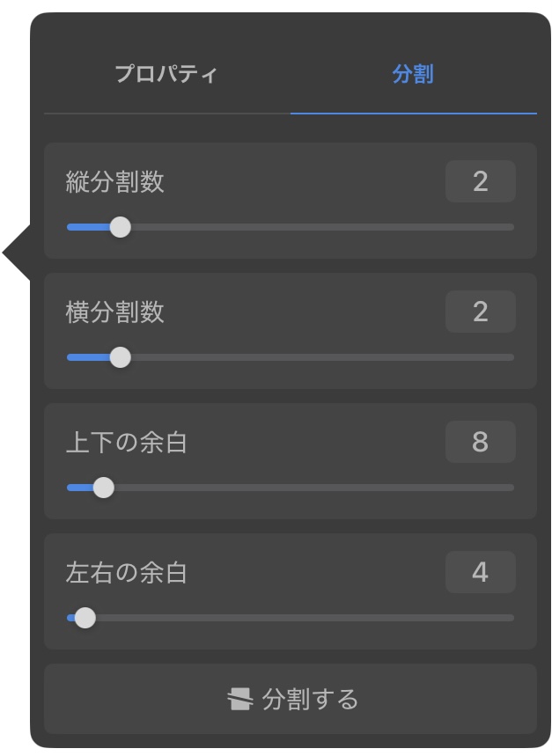Click the gray unfilled track of 上下の余白 slider
Image resolution: width=552 pixels, height=756 pixels.
pos(313,488)
